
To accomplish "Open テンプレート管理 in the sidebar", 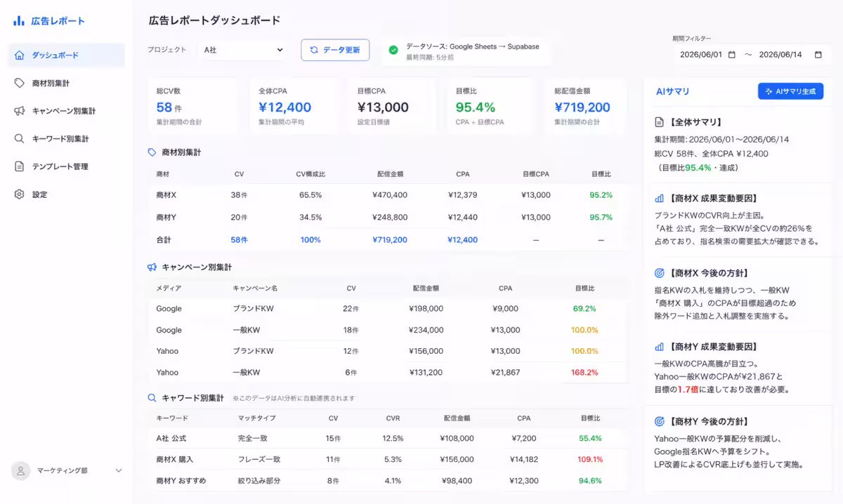I will (x=67, y=166).
